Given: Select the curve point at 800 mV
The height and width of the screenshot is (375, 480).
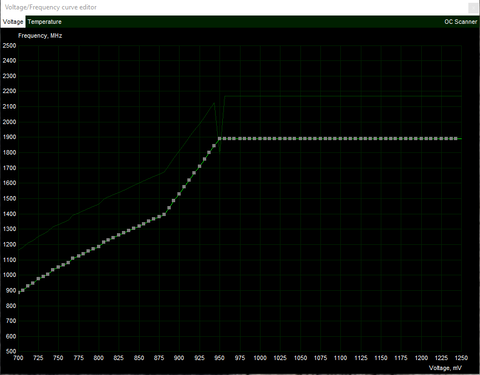Looking at the screenshot, I should tap(99, 246).
